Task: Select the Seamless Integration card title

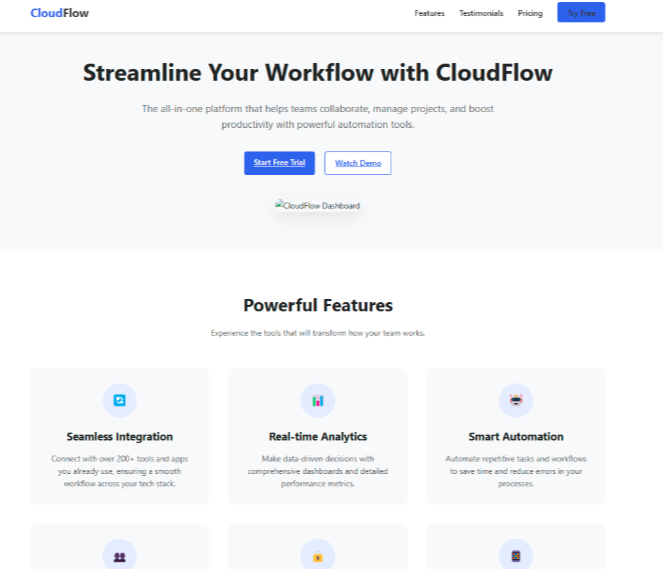Action: click(x=119, y=437)
